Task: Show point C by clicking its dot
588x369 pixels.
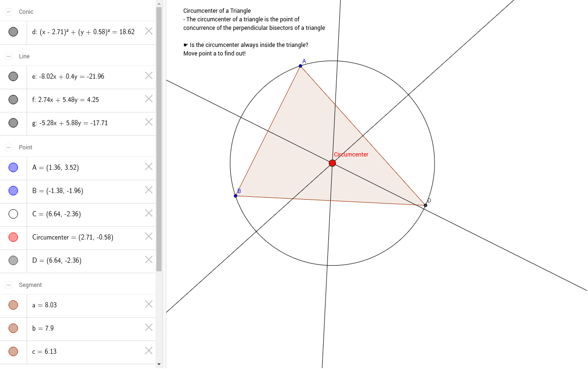Action: coord(14,213)
